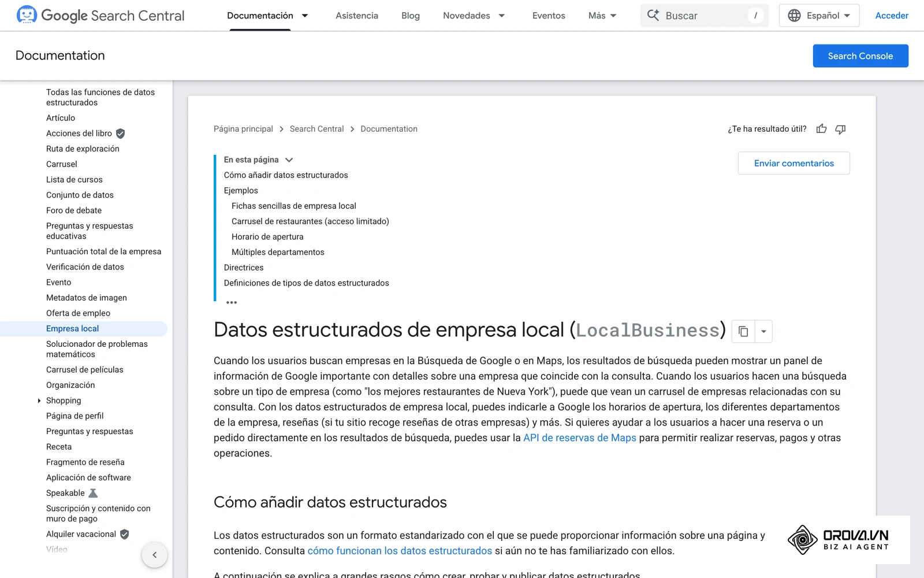Screen dimensions: 924x578
Task: Jump to Múltiples departamentos section
Action: pyautogui.click(x=278, y=253)
